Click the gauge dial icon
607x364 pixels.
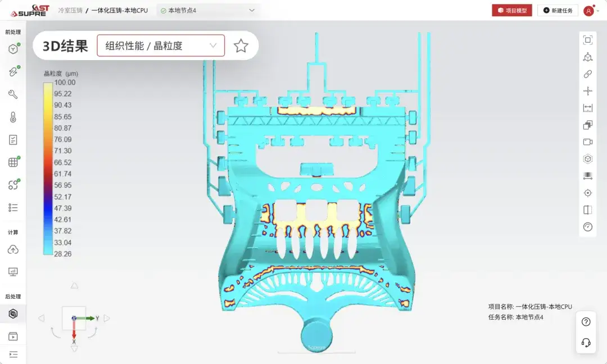pyautogui.click(x=588, y=227)
